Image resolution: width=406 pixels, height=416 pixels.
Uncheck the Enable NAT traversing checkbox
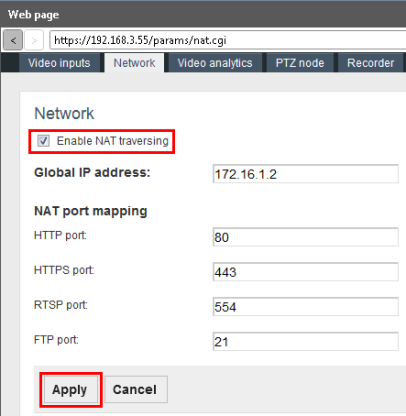(43, 141)
